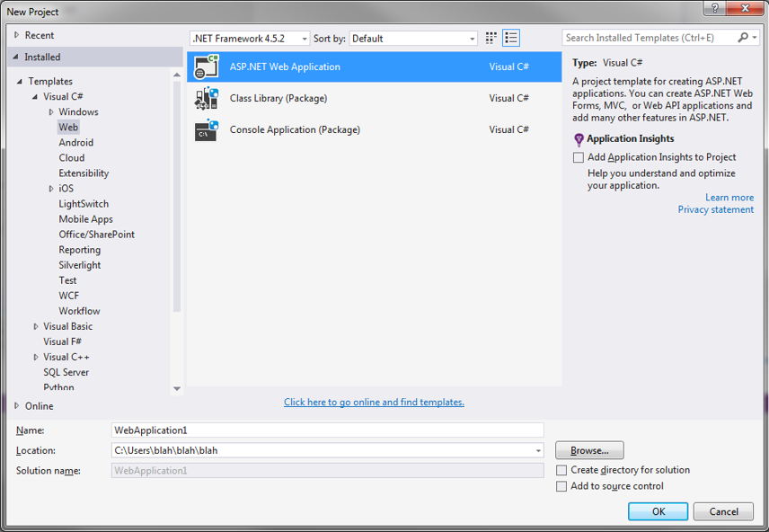Click the Console Application (Package) icon
The image size is (769, 532).
tap(207, 129)
